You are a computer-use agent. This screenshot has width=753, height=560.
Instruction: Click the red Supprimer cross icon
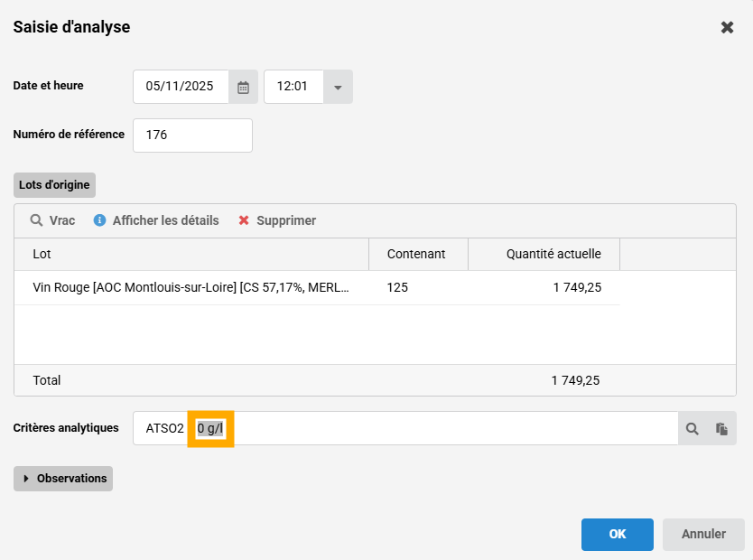coord(244,220)
